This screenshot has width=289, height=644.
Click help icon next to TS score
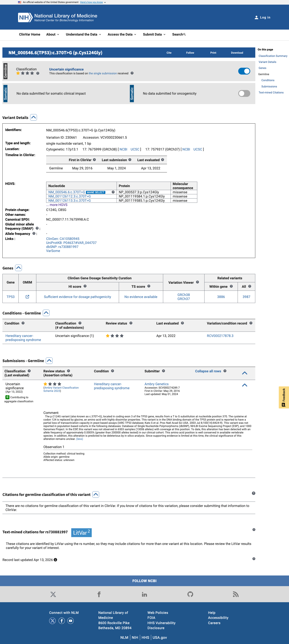[149, 286]
